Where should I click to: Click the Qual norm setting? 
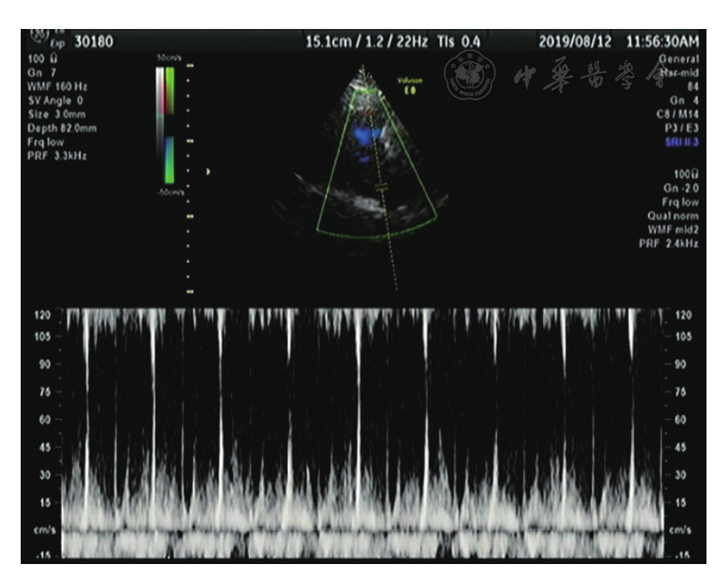click(673, 215)
